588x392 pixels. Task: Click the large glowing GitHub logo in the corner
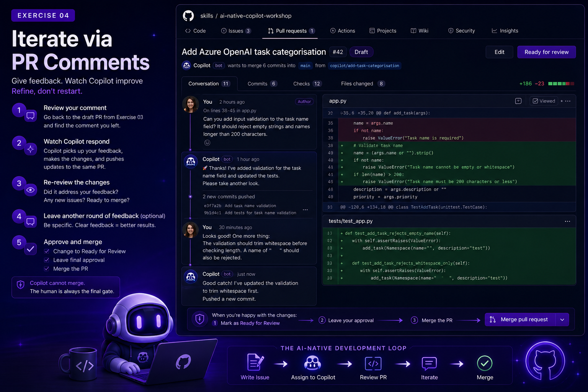pos(545,361)
